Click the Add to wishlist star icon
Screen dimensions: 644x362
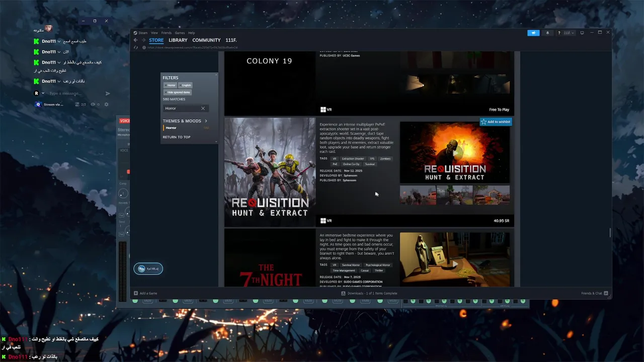(x=484, y=122)
